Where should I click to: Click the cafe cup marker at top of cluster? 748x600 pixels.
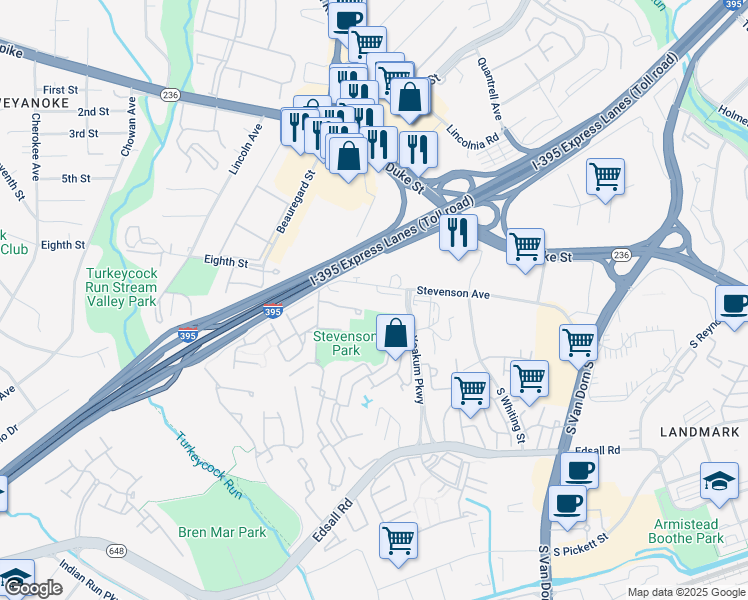348,19
